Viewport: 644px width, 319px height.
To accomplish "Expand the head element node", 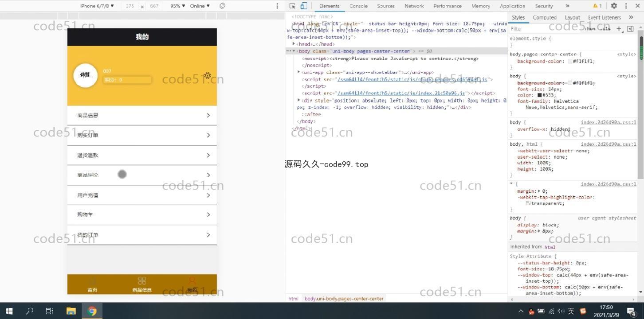I will click(x=294, y=44).
